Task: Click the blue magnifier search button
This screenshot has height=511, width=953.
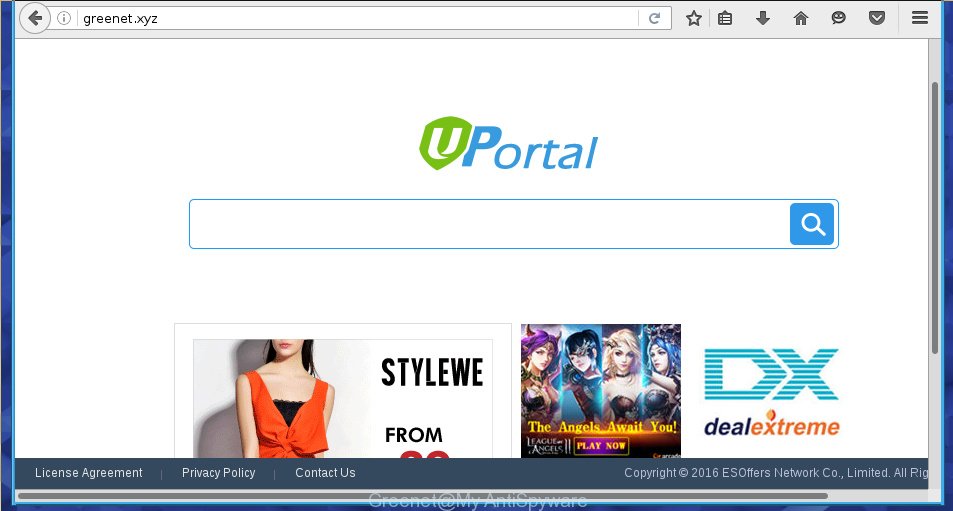Action: 812,224
